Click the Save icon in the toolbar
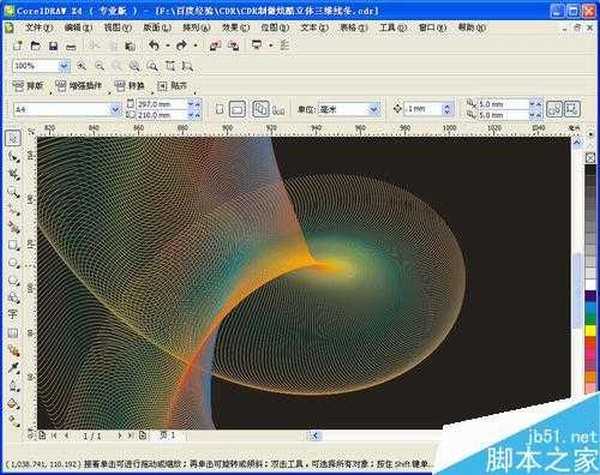The image size is (600, 475). (x=52, y=46)
